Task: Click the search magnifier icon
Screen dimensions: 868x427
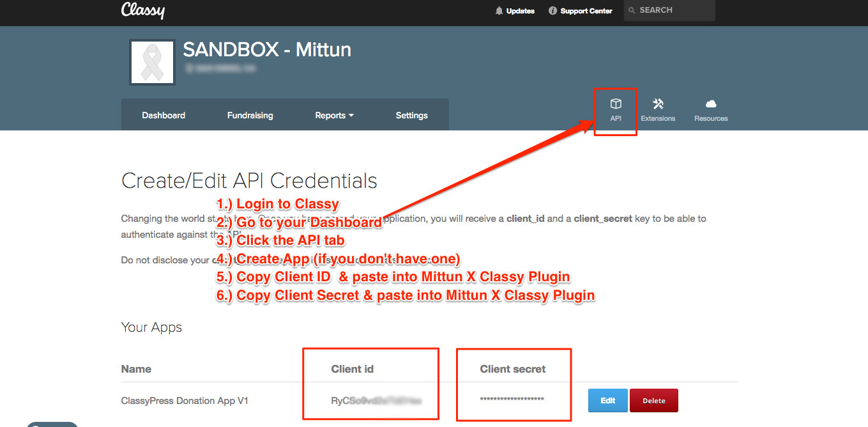Action: pos(632,10)
